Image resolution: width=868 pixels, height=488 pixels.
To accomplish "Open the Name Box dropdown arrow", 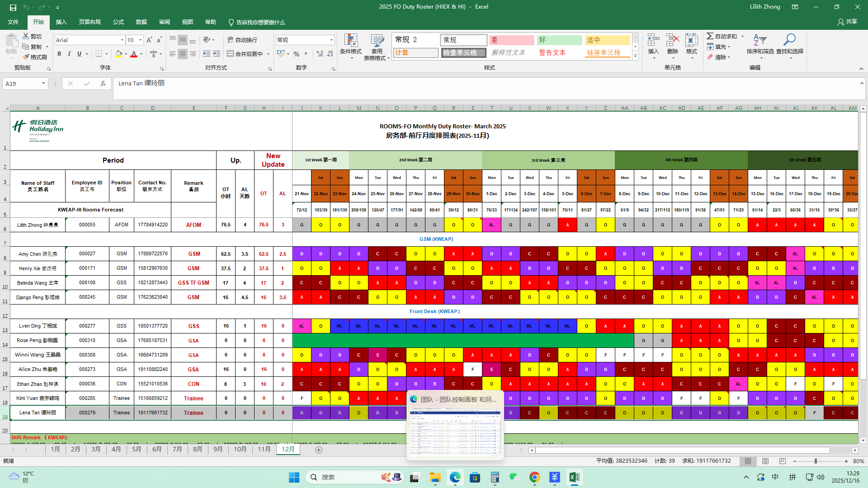I will pyautogui.click(x=43, y=84).
